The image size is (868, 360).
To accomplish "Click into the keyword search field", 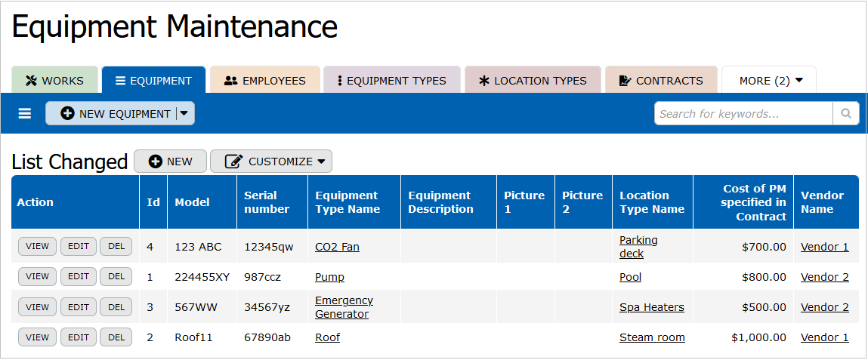I will 743,114.
